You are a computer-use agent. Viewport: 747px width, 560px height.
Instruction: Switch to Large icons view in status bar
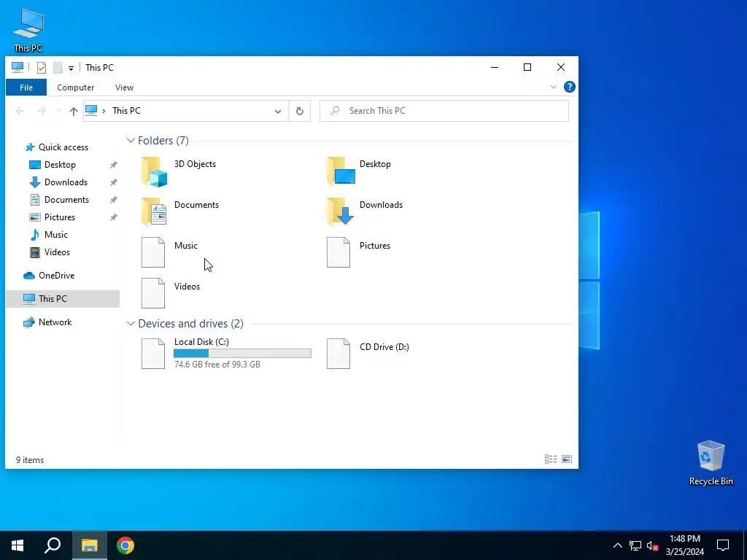566,459
